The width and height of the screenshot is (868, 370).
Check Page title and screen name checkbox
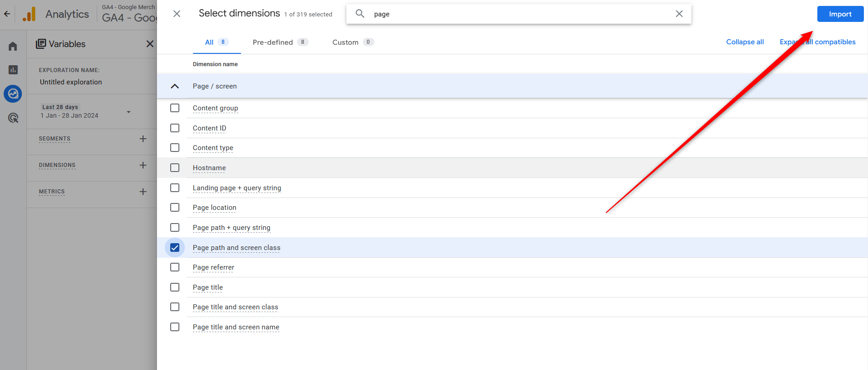click(175, 327)
